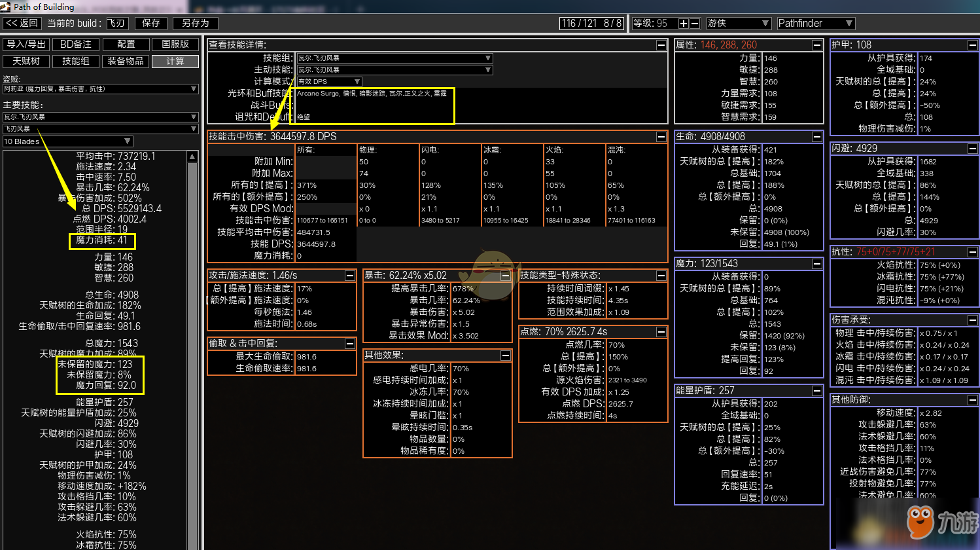The image size is (980, 550).
Task: Collapse the 生命 life panel
Action: tap(817, 136)
